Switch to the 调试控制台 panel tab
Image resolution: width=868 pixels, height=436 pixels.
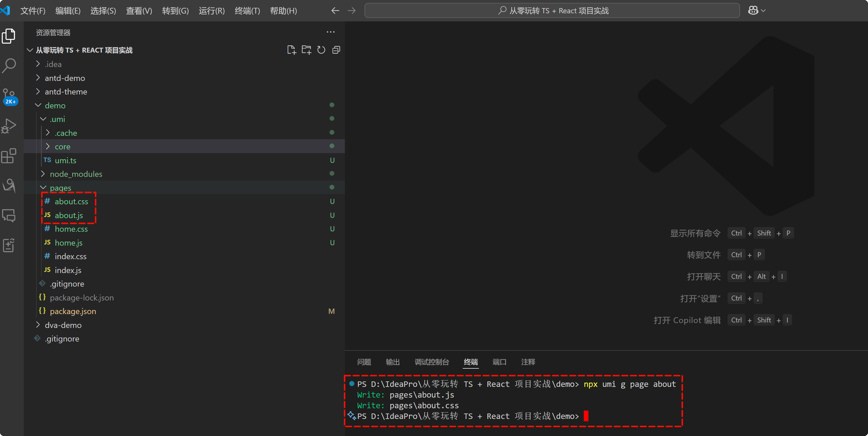(x=432, y=362)
